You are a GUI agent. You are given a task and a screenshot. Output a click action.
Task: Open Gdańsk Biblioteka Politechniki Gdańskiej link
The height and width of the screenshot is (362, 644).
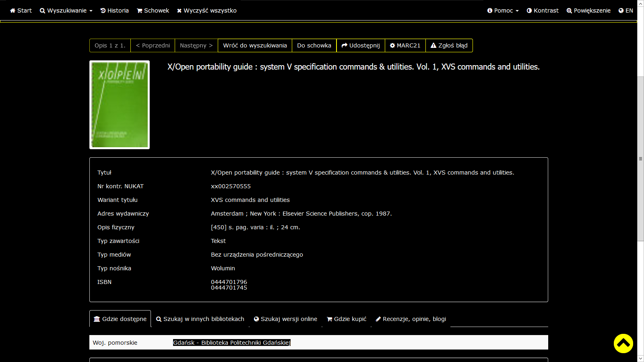[x=231, y=343]
